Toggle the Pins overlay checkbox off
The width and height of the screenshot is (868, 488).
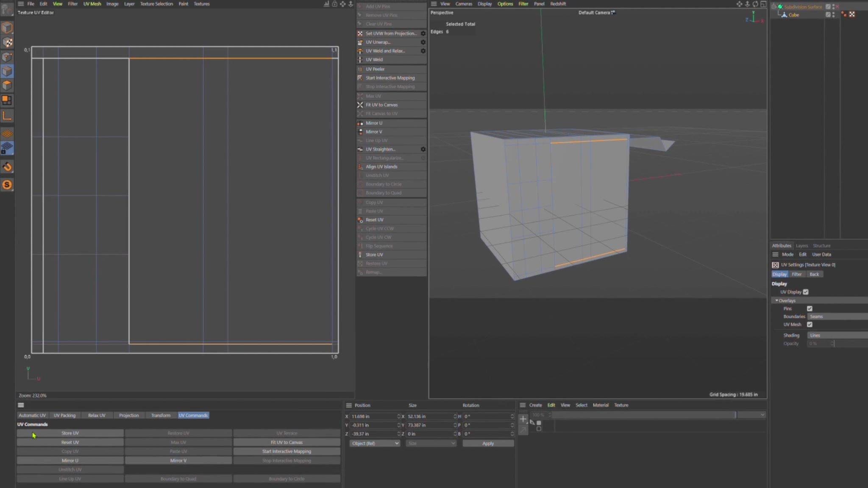tap(810, 308)
